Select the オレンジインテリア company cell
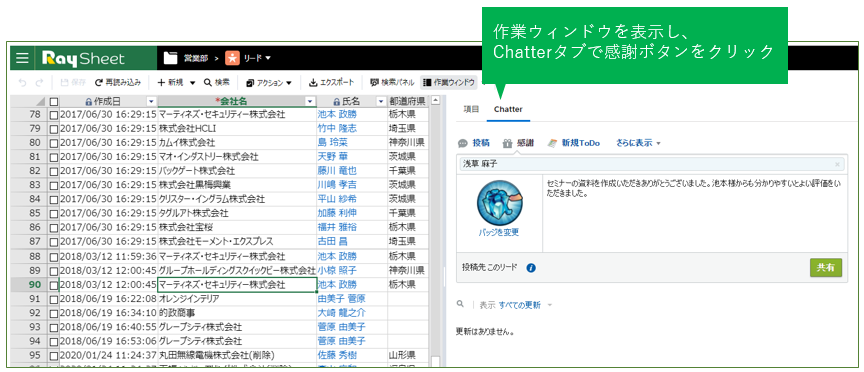 [237, 299]
